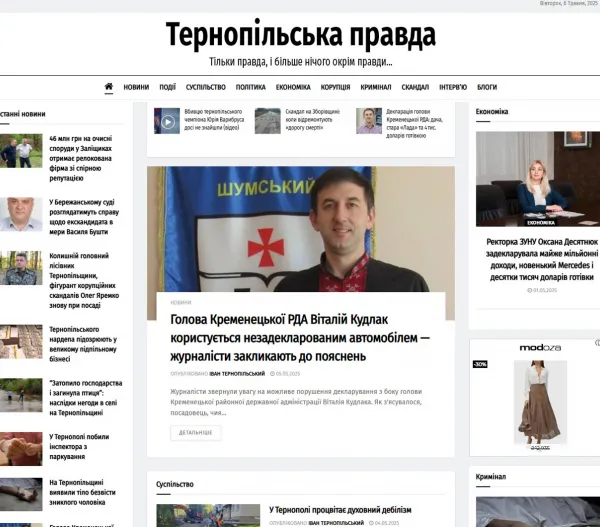The image size is (600, 527).
Task: Open the thumbnail for missing man story
Action: coord(21,494)
